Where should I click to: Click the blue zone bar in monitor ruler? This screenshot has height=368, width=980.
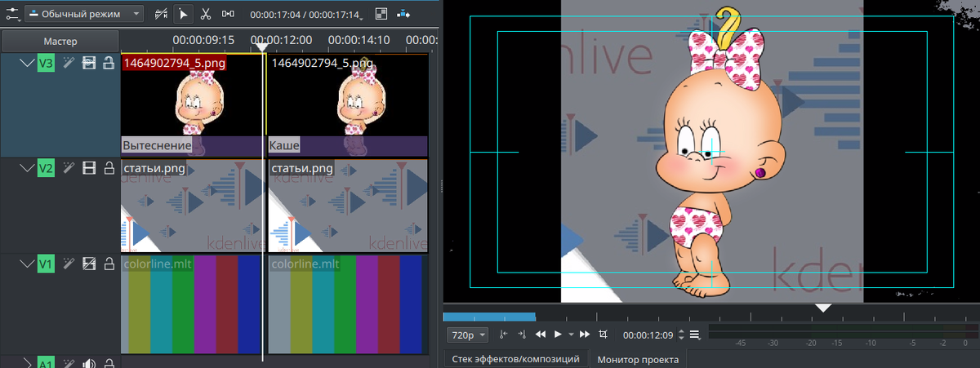489,316
